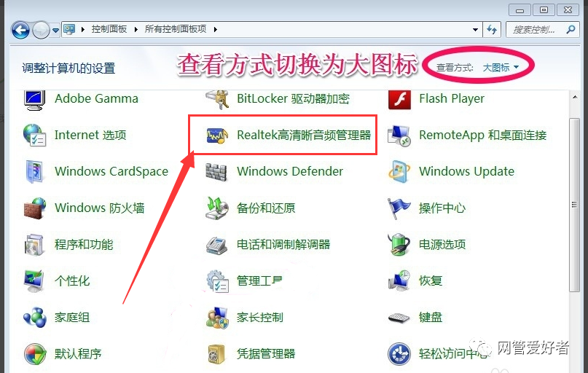Click the 个性化 personalization monitor icon
The height and width of the screenshot is (373, 588).
tap(34, 281)
